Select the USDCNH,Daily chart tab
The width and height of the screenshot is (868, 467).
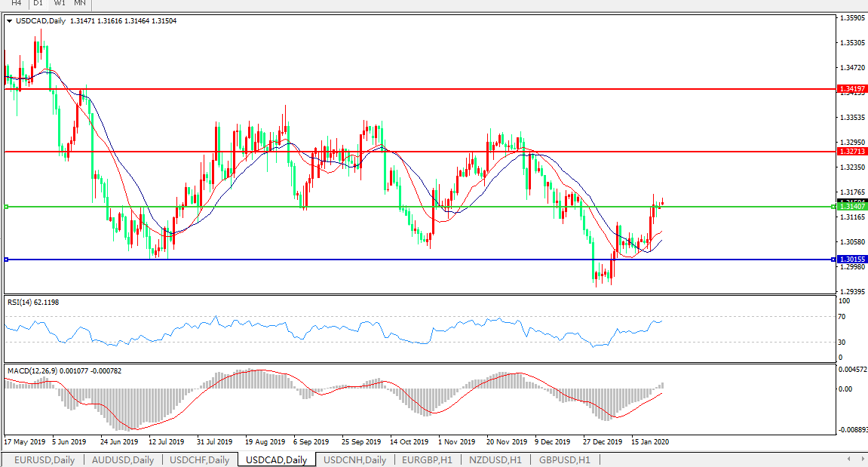coord(354,459)
